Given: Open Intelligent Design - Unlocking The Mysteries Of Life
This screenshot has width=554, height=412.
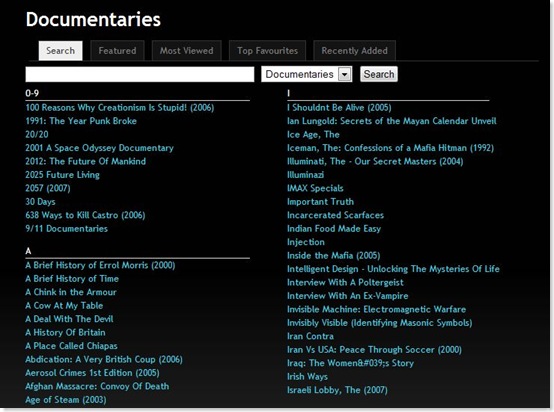Looking at the screenshot, I should coord(393,269).
